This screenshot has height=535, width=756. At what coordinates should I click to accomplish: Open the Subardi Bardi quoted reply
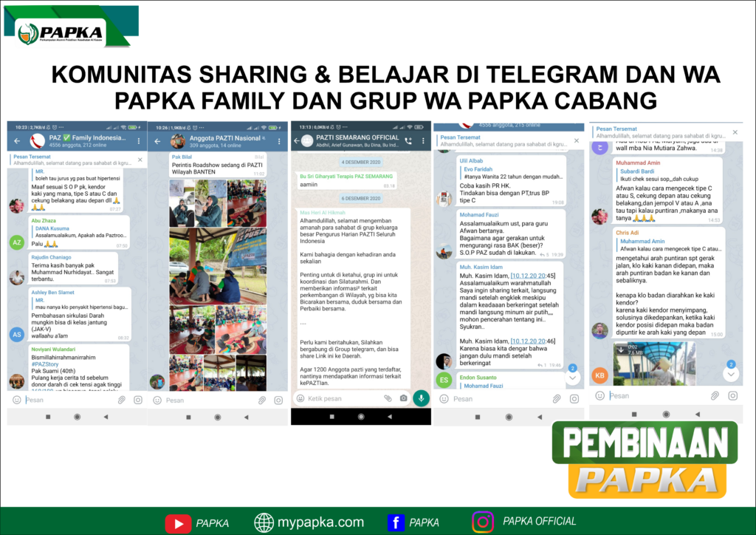click(667, 175)
